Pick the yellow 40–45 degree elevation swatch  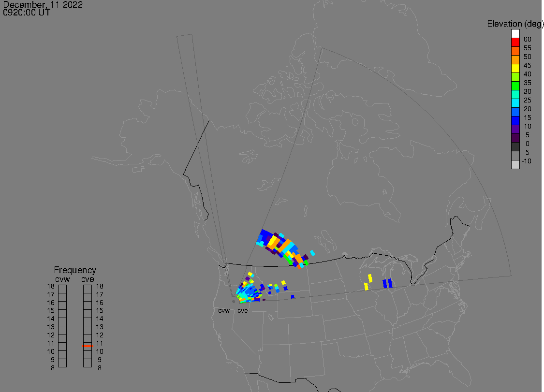click(x=515, y=69)
